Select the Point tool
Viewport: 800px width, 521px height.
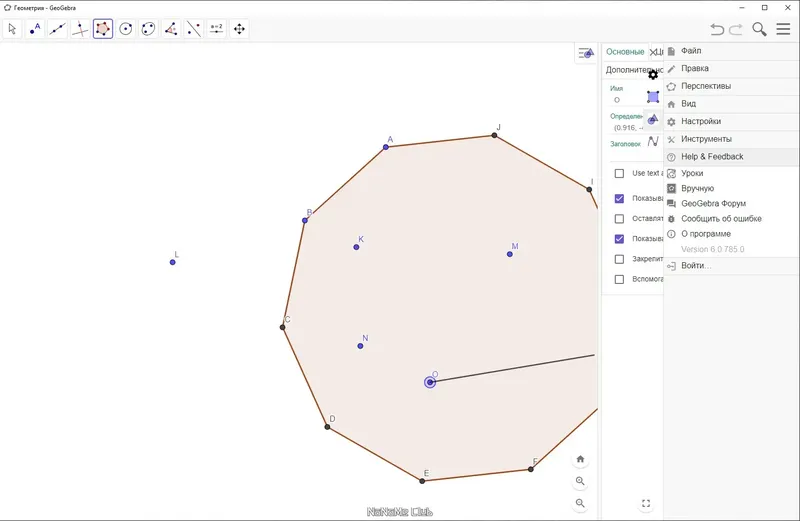point(35,29)
